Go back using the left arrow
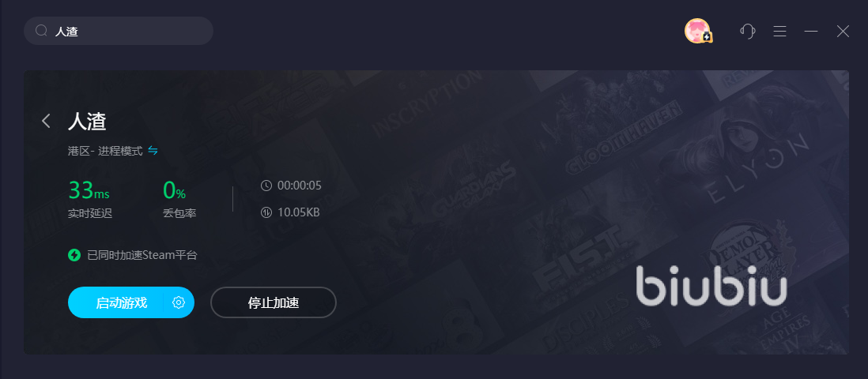Image resolution: width=868 pixels, height=379 pixels. click(x=46, y=121)
